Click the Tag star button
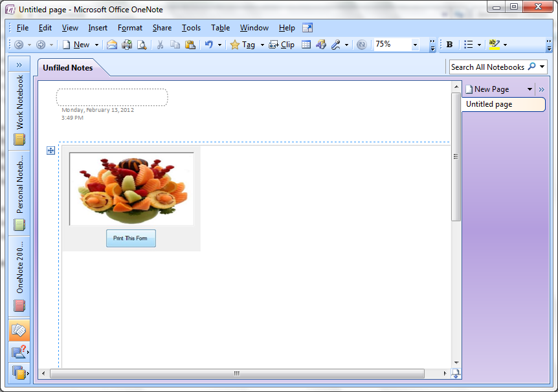Screen dimensions: 558x392 [243, 45]
